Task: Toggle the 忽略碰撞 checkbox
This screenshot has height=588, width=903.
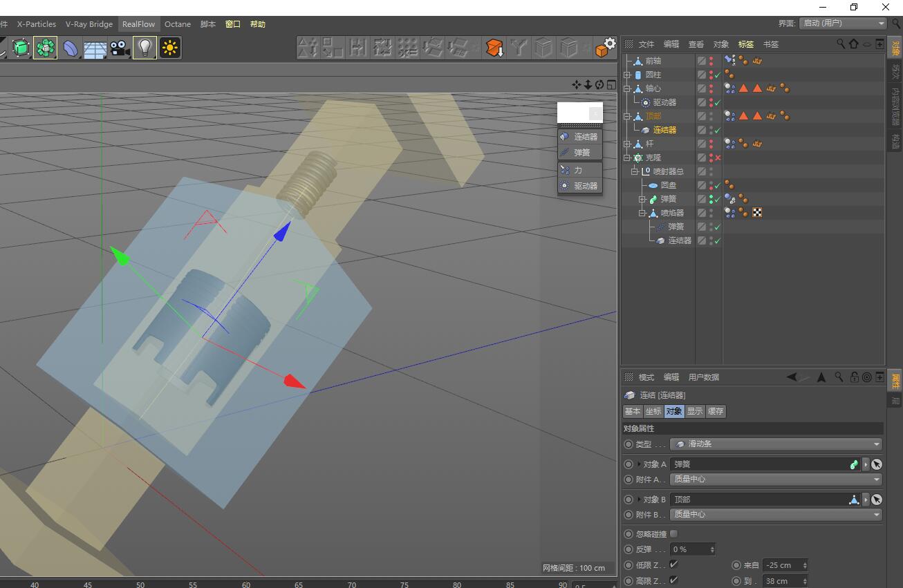Action: pyautogui.click(x=674, y=533)
